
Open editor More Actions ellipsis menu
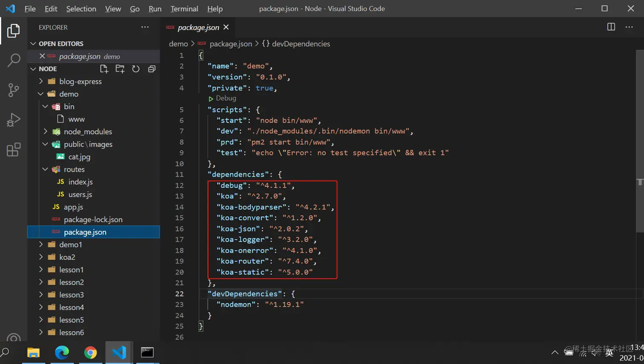[629, 27]
